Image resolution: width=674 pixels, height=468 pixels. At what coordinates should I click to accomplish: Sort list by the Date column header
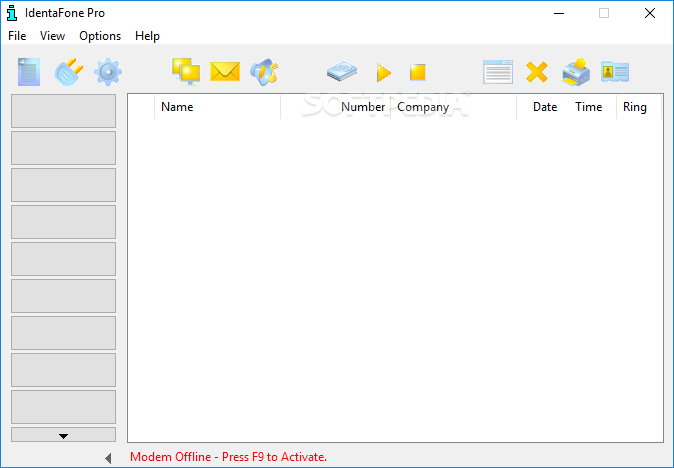pos(543,107)
